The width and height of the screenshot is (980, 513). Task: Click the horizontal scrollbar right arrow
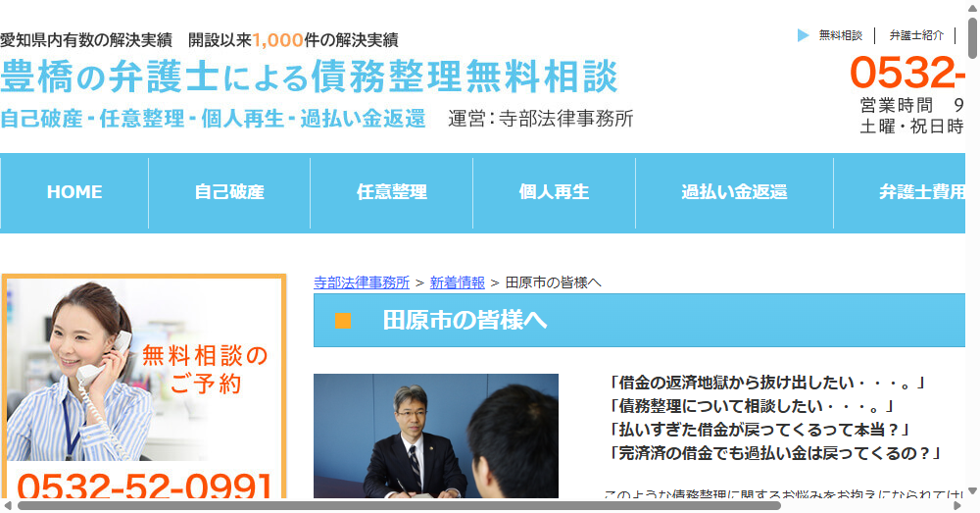click(957, 505)
